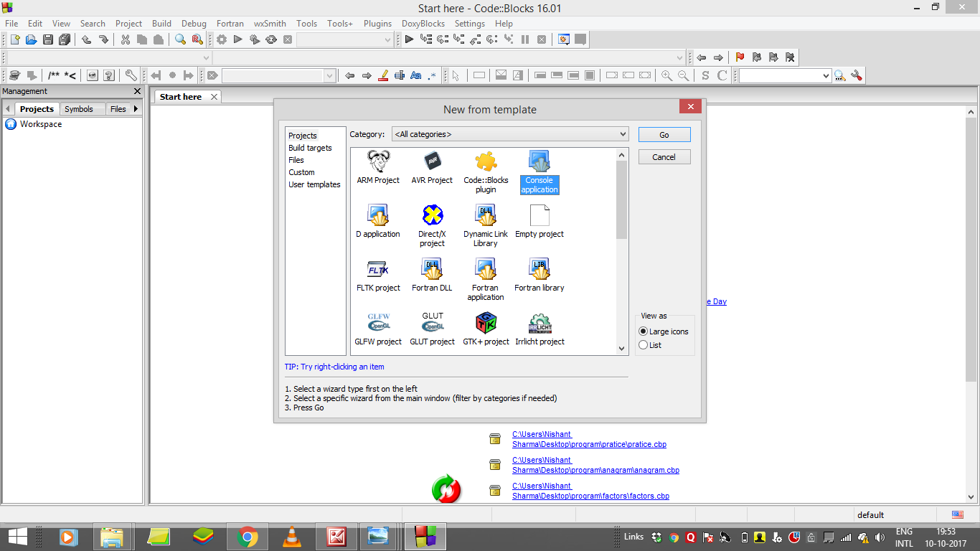Image resolution: width=980 pixels, height=551 pixels.
Task: Click the Build and run icon
Action: coord(255,39)
